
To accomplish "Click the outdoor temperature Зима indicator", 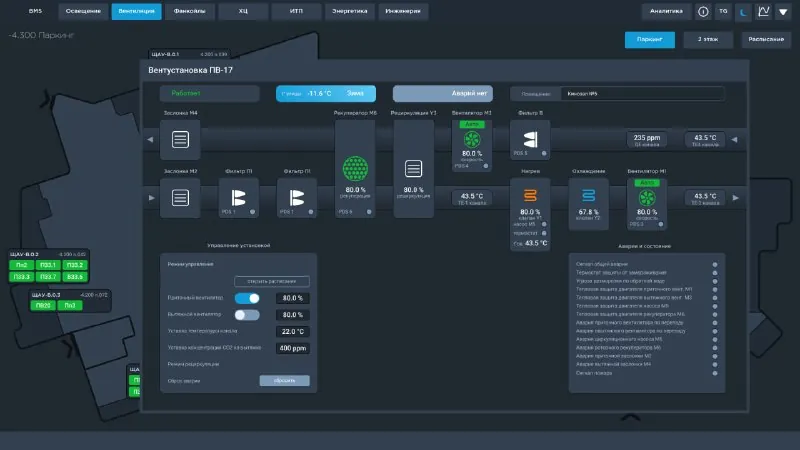I will (326, 93).
